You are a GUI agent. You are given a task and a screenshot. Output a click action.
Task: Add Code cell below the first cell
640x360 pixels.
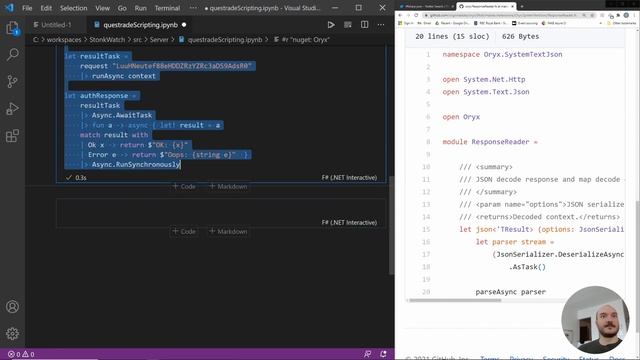184,187
